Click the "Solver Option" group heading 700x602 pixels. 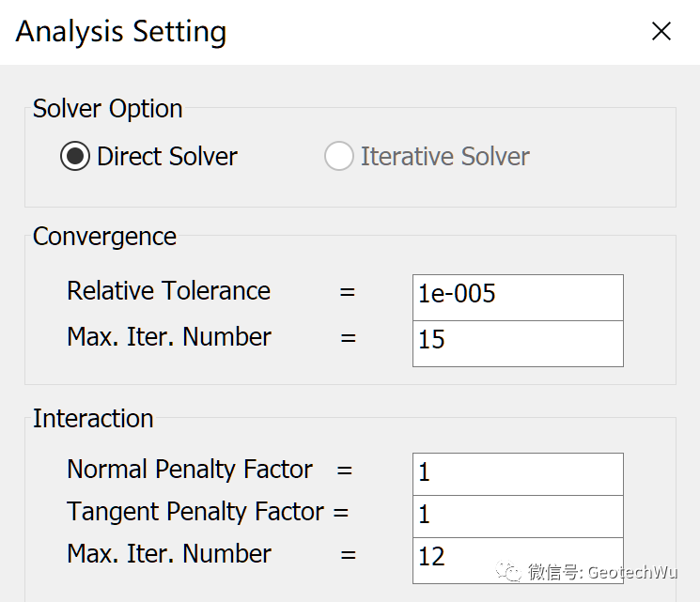point(107,109)
